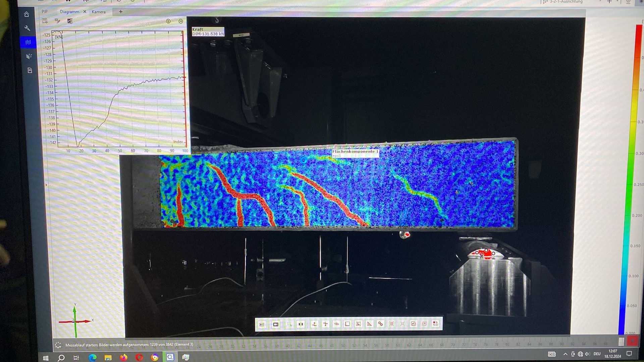This screenshot has width=644, height=362.
Task: Click the dashed selection cursor tool
Action: click(x=289, y=324)
